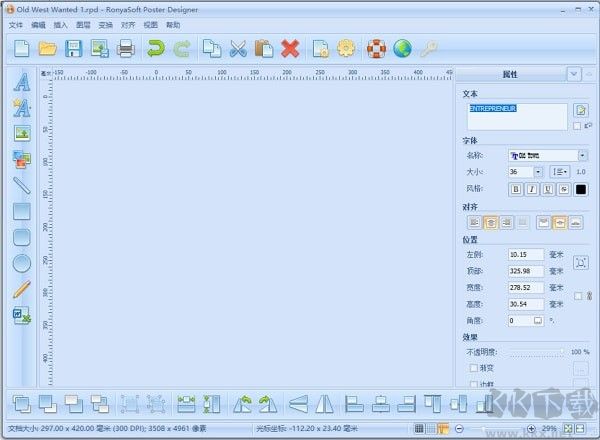
Task: Adjust the 不透明度 opacity slider
Action: (x=536, y=352)
